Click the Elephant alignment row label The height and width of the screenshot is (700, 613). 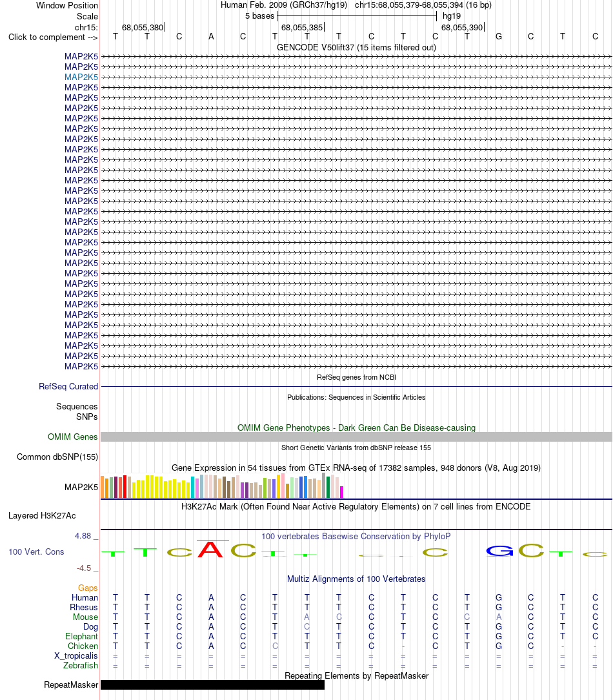pos(82,637)
